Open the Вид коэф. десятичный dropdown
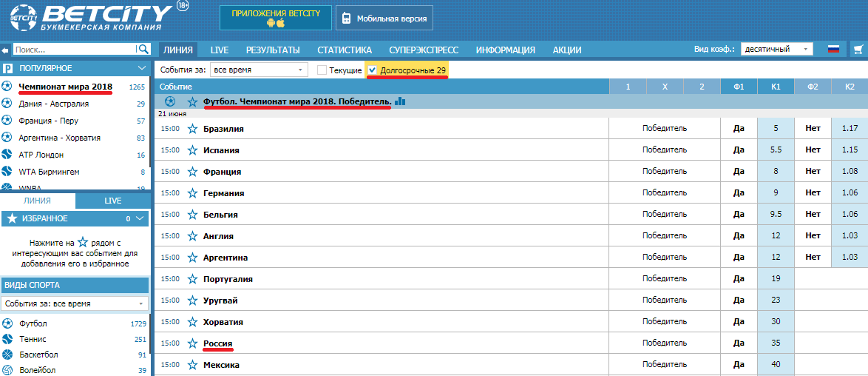This screenshot has width=868, height=376. point(776,50)
